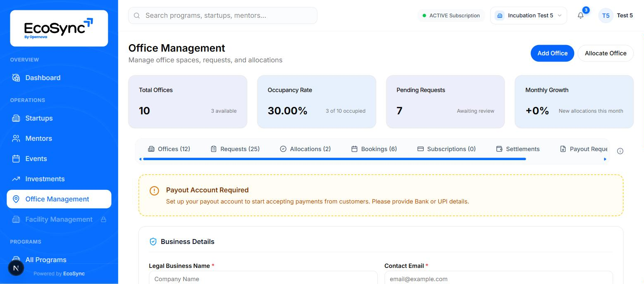The width and height of the screenshot is (644, 284).
Task: Click the Facility Management lock icon
Action: (x=104, y=219)
